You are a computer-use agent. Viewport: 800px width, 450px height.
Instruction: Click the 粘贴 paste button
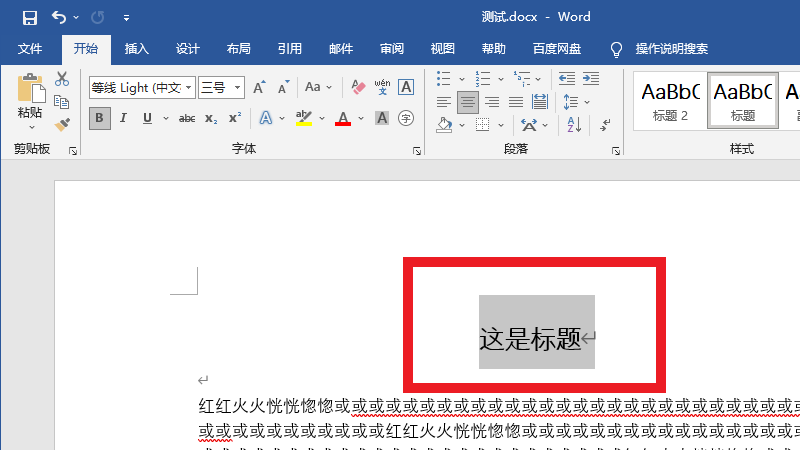click(x=30, y=100)
